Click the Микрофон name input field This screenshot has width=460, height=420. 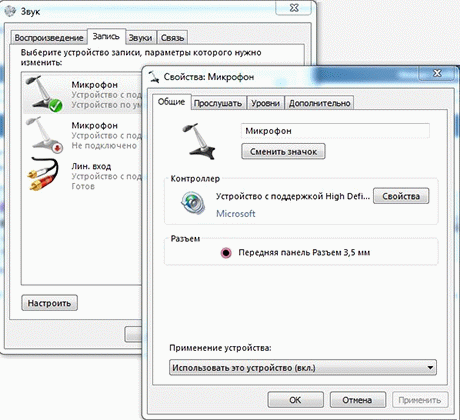click(335, 131)
